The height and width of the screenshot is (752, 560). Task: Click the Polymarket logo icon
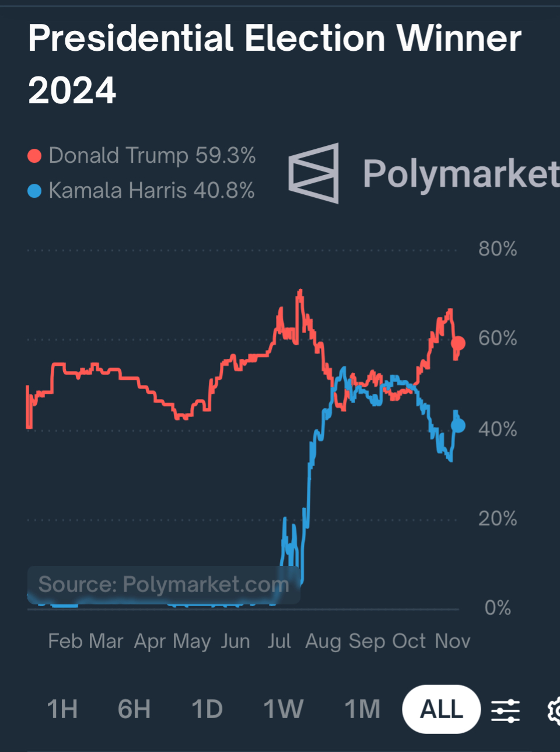(x=314, y=173)
